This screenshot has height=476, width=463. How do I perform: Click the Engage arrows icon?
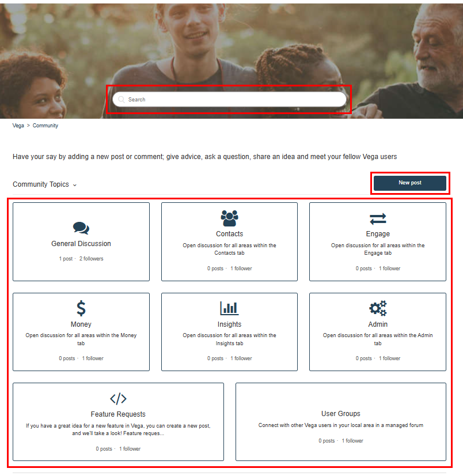click(378, 218)
